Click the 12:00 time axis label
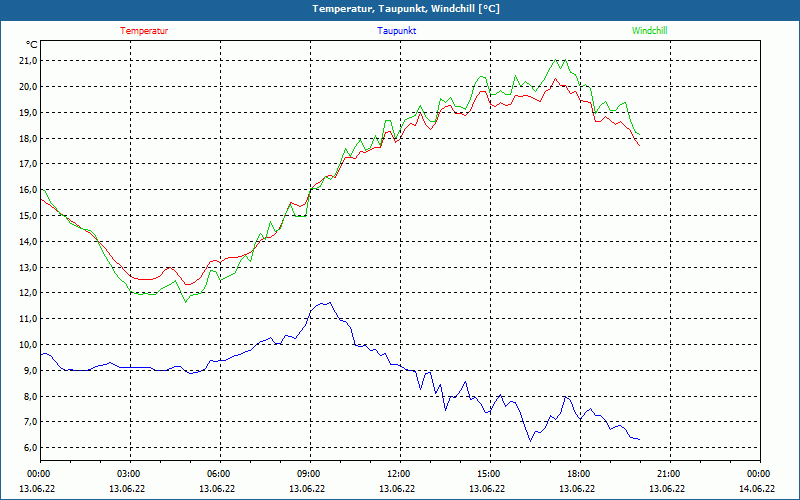 tap(398, 474)
